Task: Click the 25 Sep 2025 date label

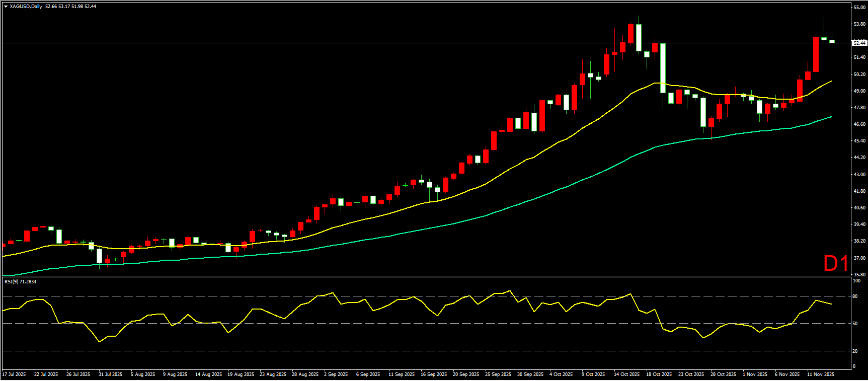Action: (x=498, y=374)
